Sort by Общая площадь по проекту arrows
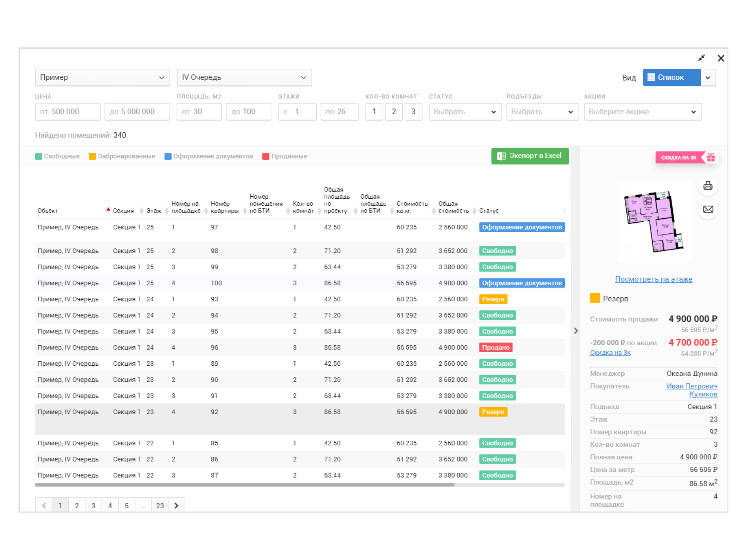This screenshot has width=747, height=560. coord(355,211)
